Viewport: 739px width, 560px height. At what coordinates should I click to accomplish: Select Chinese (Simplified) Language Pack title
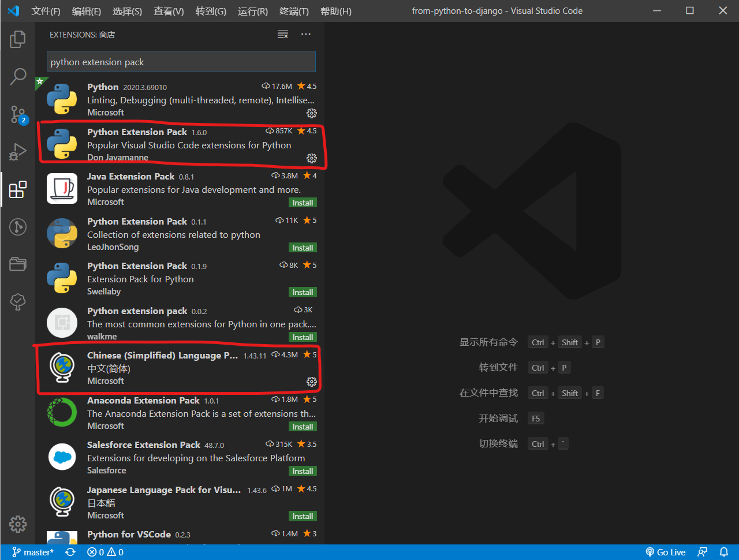click(x=162, y=355)
